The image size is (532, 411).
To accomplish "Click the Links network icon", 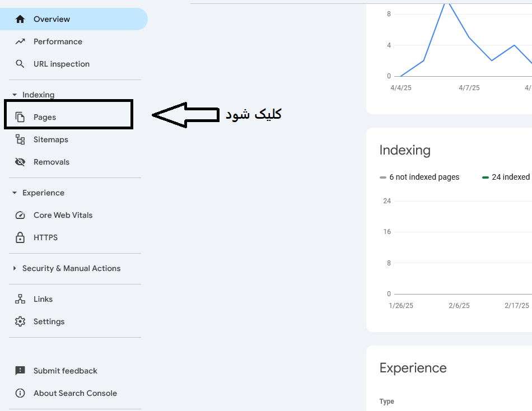I will (x=20, y=299).
